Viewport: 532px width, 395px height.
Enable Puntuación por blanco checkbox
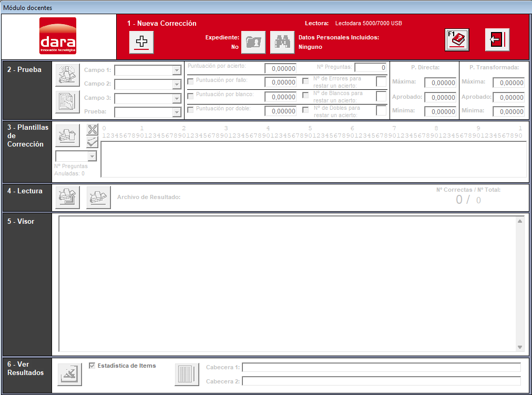(190, 96)
